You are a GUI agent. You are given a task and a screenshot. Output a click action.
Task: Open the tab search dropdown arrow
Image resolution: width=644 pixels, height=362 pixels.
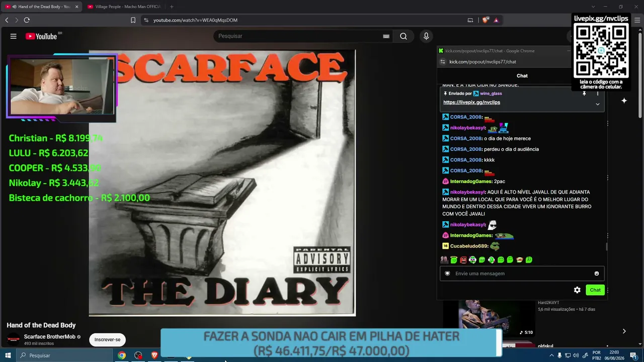[x=593, y=7]
